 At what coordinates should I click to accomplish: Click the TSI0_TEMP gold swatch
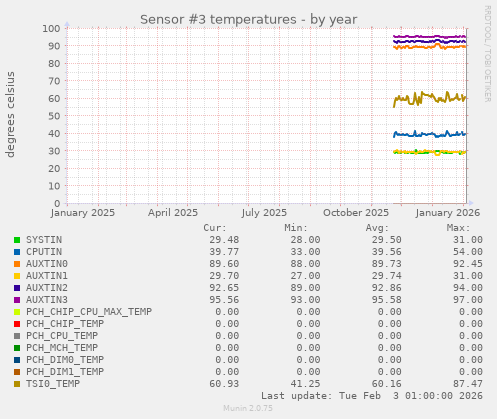[17, 384]
